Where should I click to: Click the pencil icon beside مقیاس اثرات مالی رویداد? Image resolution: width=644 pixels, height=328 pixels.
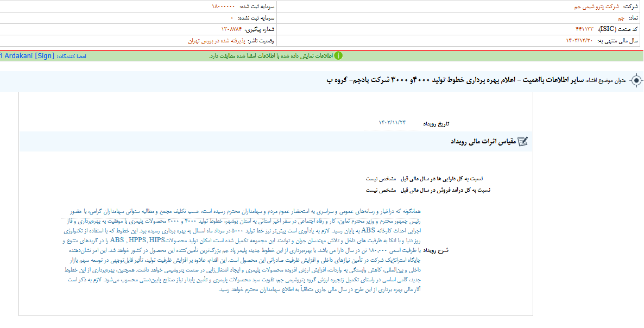522,141
